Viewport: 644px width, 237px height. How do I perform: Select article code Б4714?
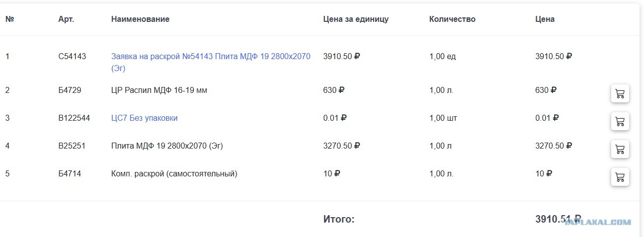70,173
